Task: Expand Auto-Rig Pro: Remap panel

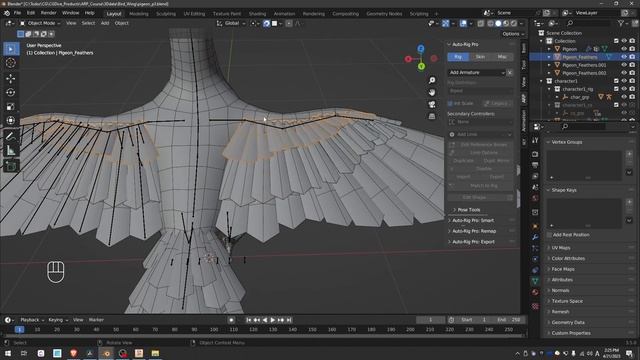Action: pos(472,231)
